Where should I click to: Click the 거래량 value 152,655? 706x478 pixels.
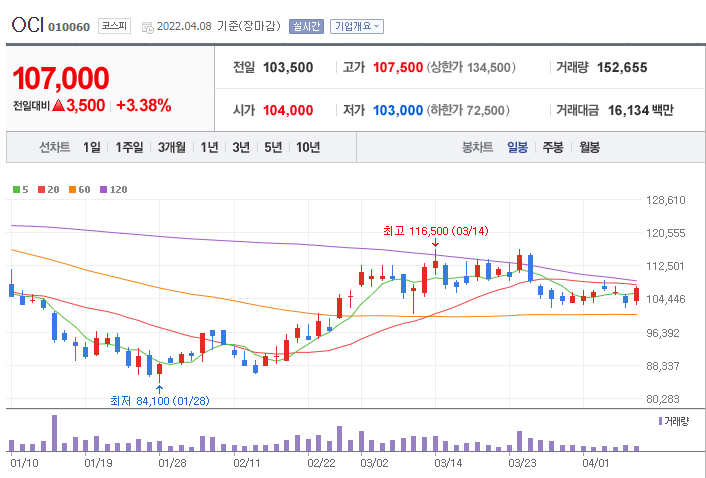(622, 68)
